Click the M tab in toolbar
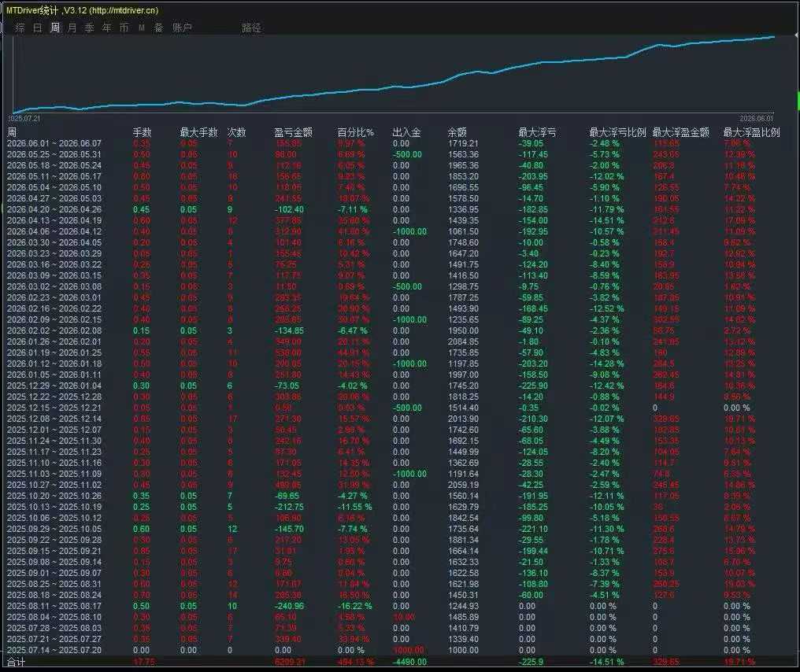Image resolution: width=800 pixels, height=672 pixels. pyautogui.click(x=142, y=28)
